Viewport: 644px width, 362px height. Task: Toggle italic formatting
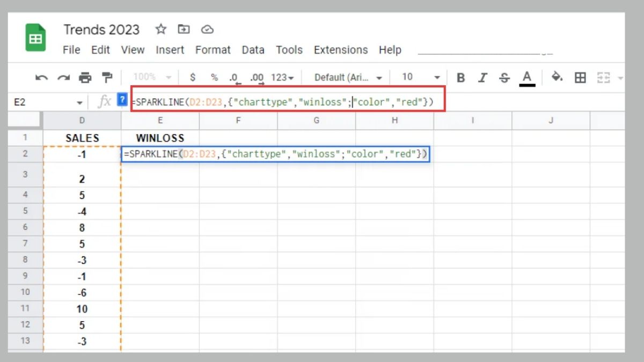[x=482, y=77]
